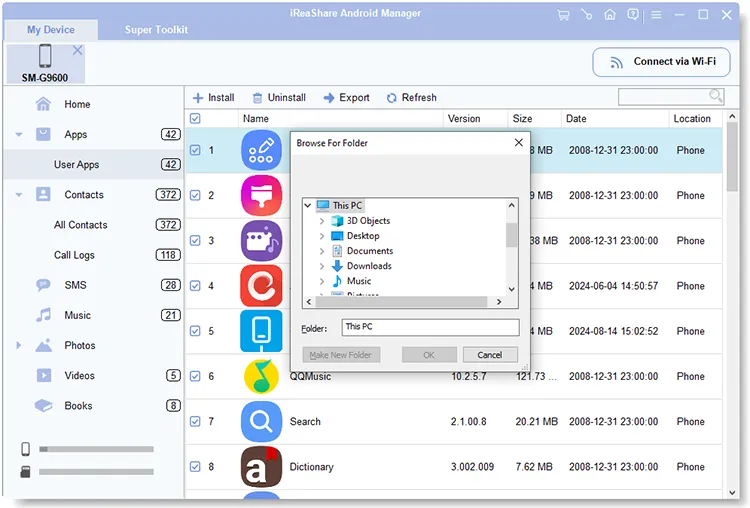
Task: Expand Desktop folder chevron in dialog
Action: 322,236
